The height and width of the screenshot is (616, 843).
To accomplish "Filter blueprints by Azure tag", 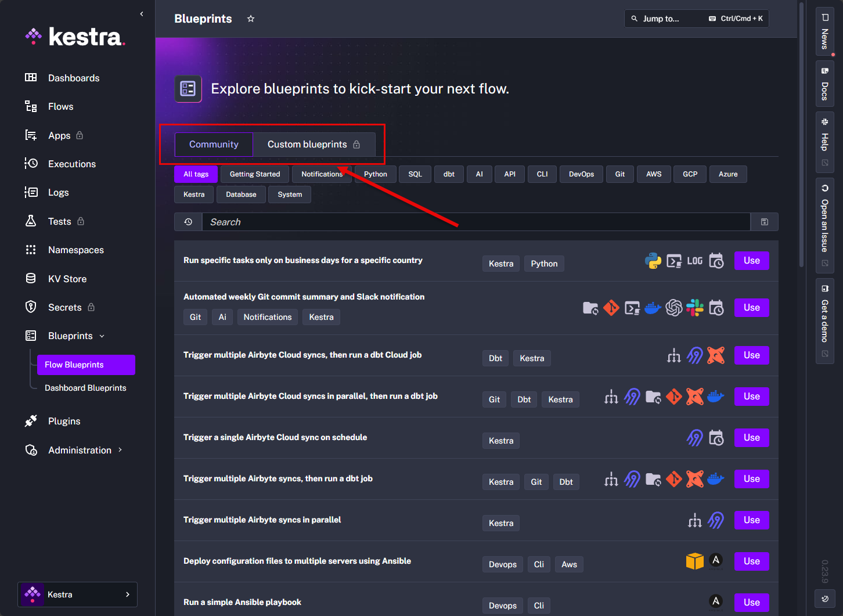I will pos(728,174).
